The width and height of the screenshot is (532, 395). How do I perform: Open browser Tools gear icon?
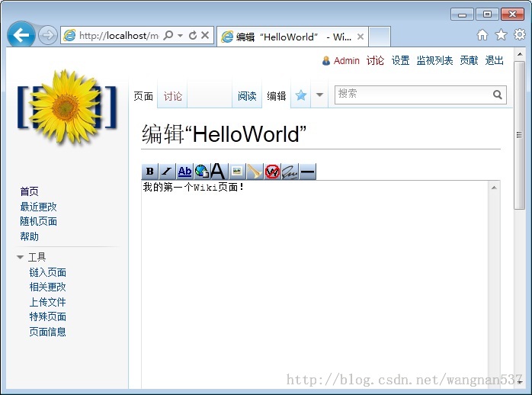(520, 34)
